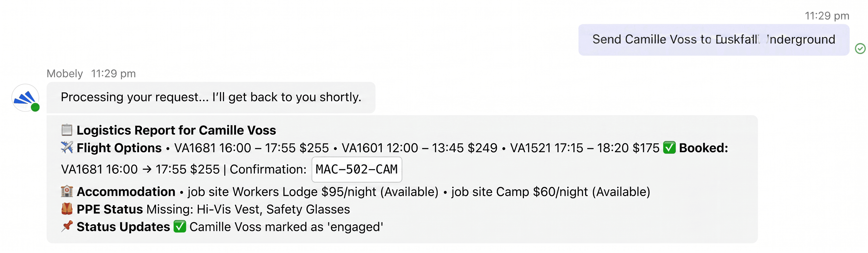Select the MAC-502-CAM confirmation code field
The height and width of the screenshot is (253, 868).
(357, 170)
